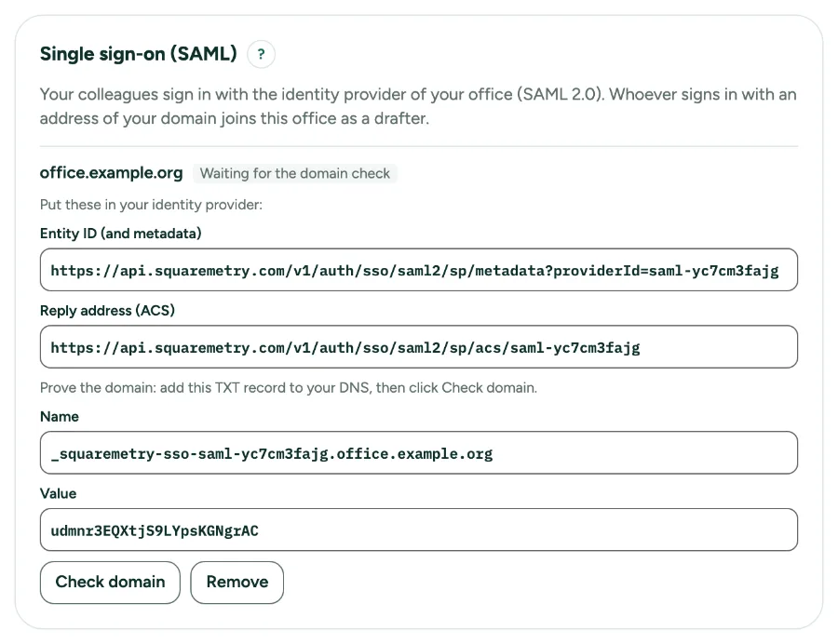Click the Check domain button
This screenshot has width=838, height=644.
110,582
